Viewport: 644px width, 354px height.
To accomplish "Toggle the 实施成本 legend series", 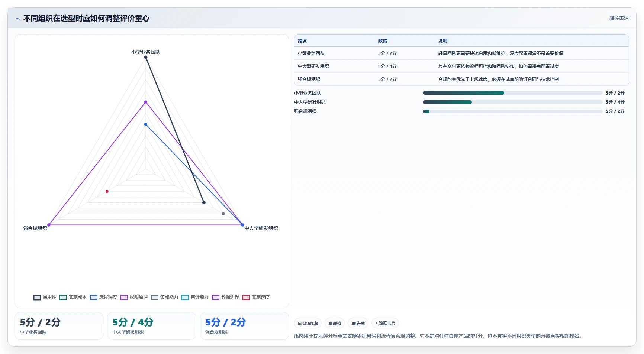I will pos(73,297).
